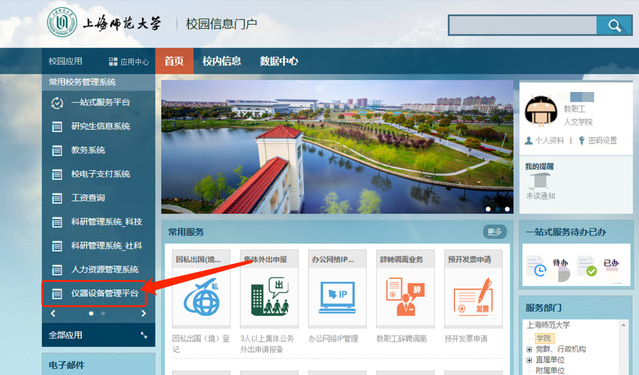639x375 pixels.
Task: Select second page dot in sidebar pager
Action: coord(103,313)
